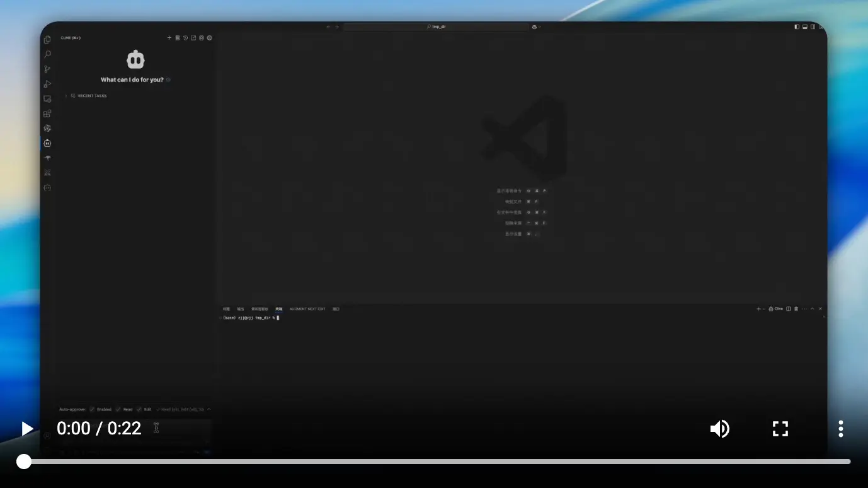Toggle the Auto-approve Enabled checkbox
This screenshot has height=488, width=868.
(92, 409)
